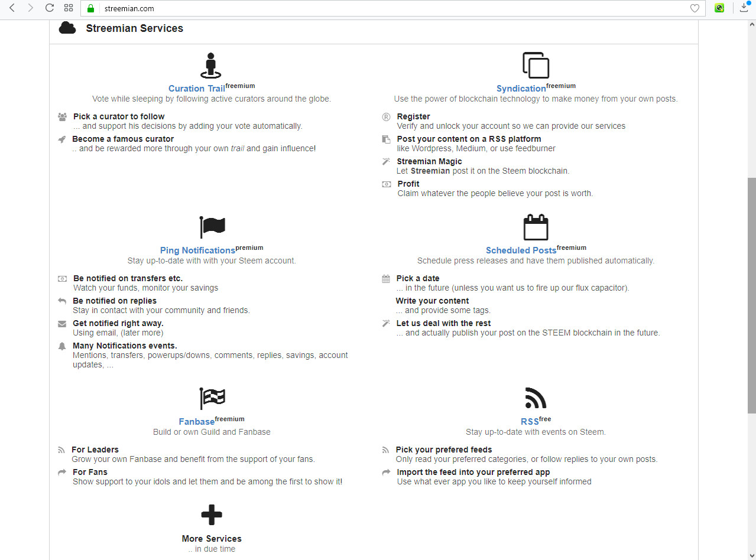Open the downloads icon in browser toolbar
The width and height of the screenshot is (756, 560).
[x=745, y=8]
